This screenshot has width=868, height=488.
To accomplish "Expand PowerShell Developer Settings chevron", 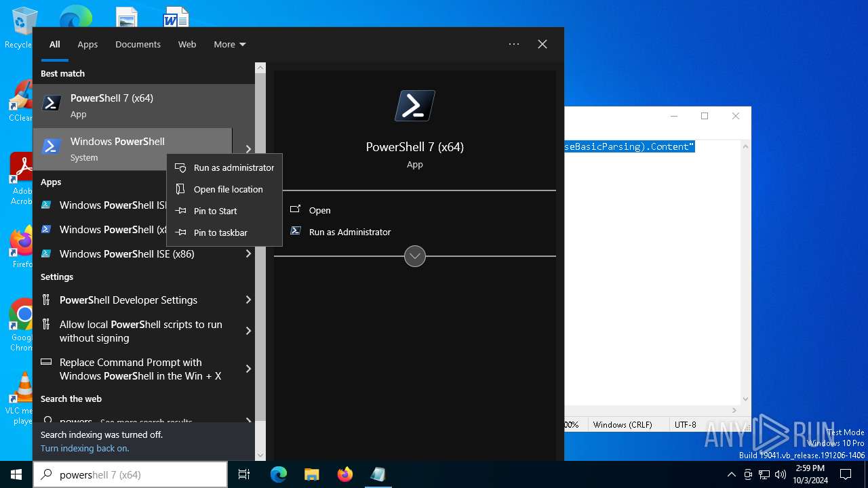I will pyautogui.click(x=248, y=300).
